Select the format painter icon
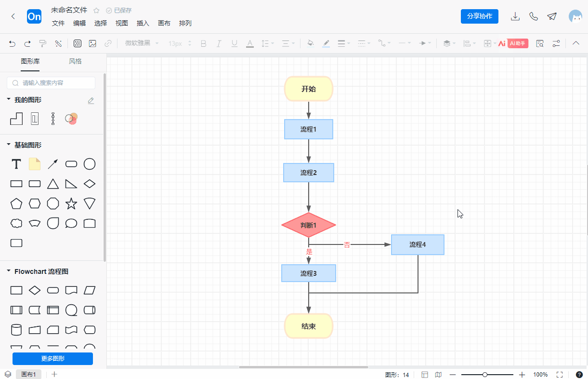Screen dimensions: 588x379 (x=43, y=43)
